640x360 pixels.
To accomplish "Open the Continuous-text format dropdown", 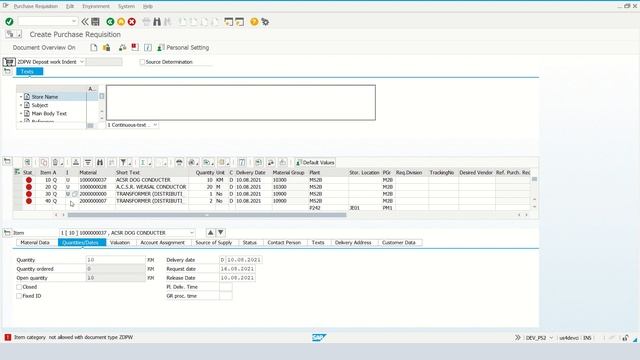I will coord(155,125).
